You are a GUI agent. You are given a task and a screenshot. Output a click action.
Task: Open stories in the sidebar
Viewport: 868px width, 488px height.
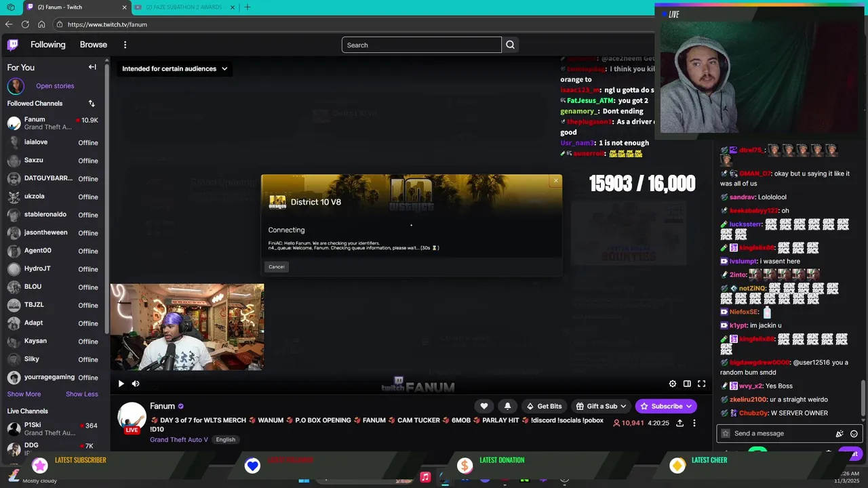pos(55,86)
